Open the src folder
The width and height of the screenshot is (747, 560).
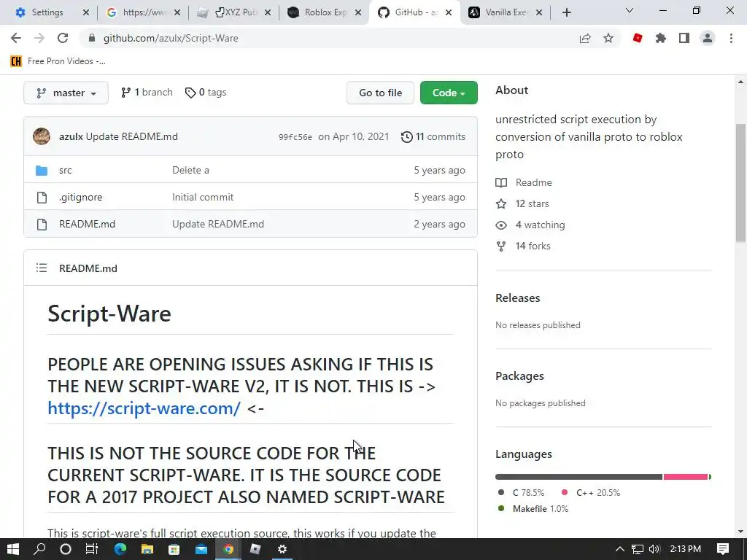(65, 170)
